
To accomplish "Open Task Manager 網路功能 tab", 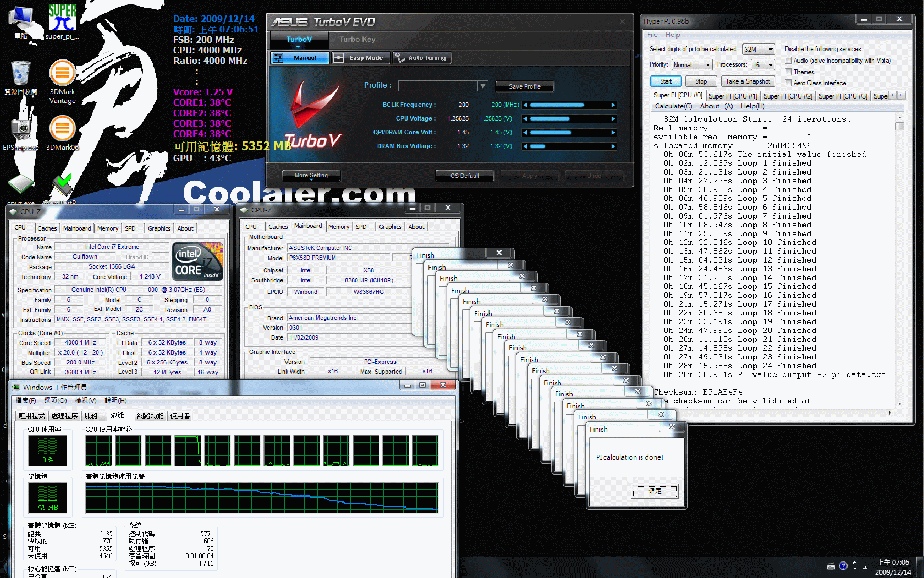I will click(150, 416).
